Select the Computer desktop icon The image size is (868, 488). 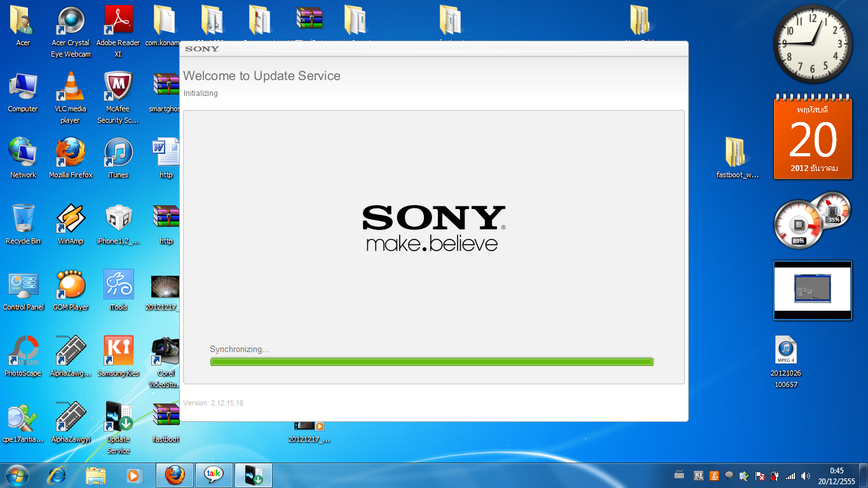coord(23,93)
